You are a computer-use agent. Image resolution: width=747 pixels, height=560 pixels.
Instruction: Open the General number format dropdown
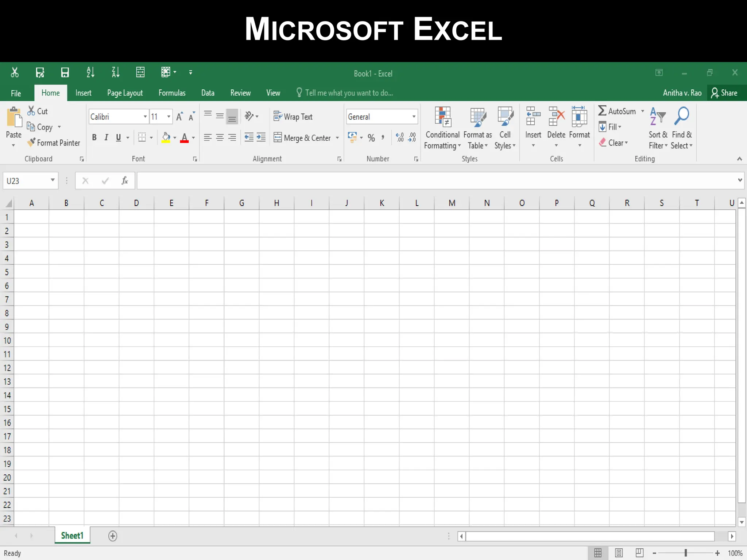[414, 117]
